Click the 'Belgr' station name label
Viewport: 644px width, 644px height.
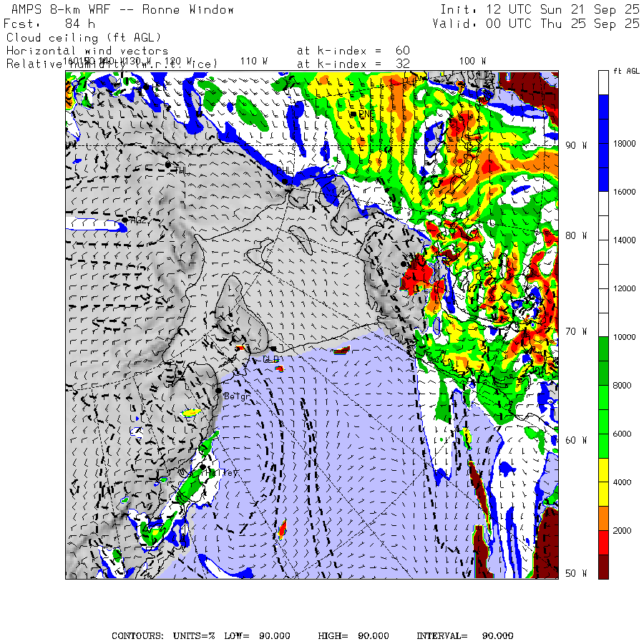click(237, 396)
